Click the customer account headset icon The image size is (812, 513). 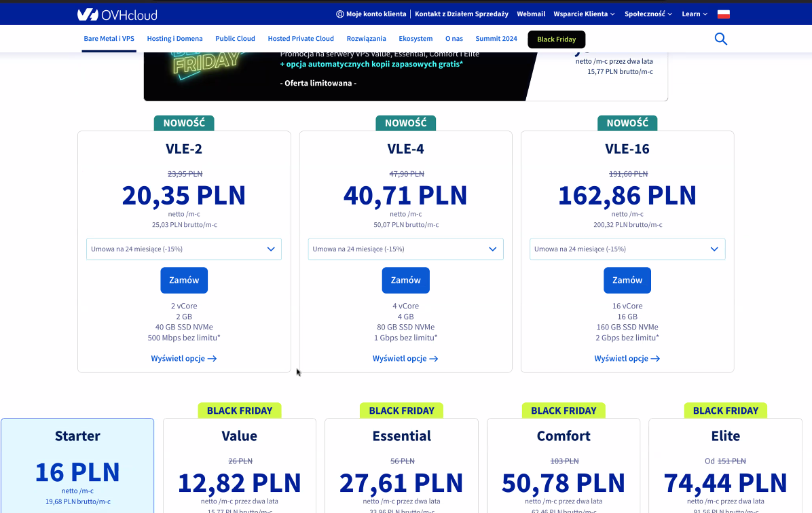coord(339,14)
